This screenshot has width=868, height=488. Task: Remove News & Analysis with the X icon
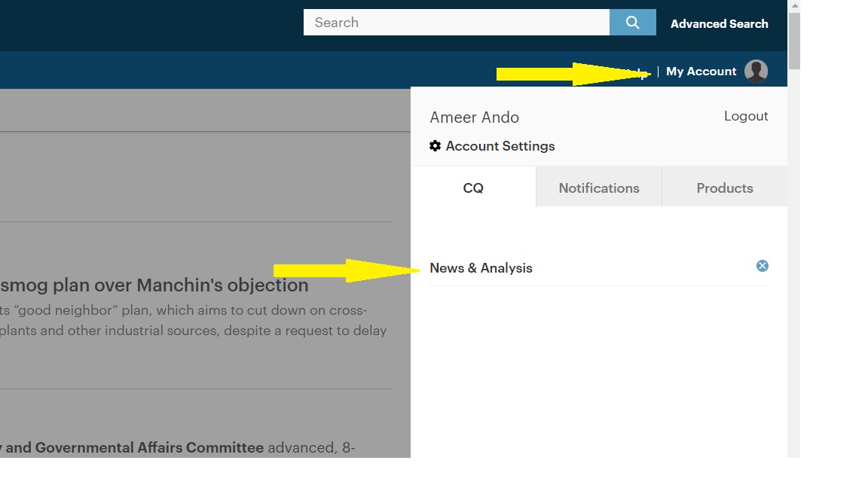[x=763, y=266]
